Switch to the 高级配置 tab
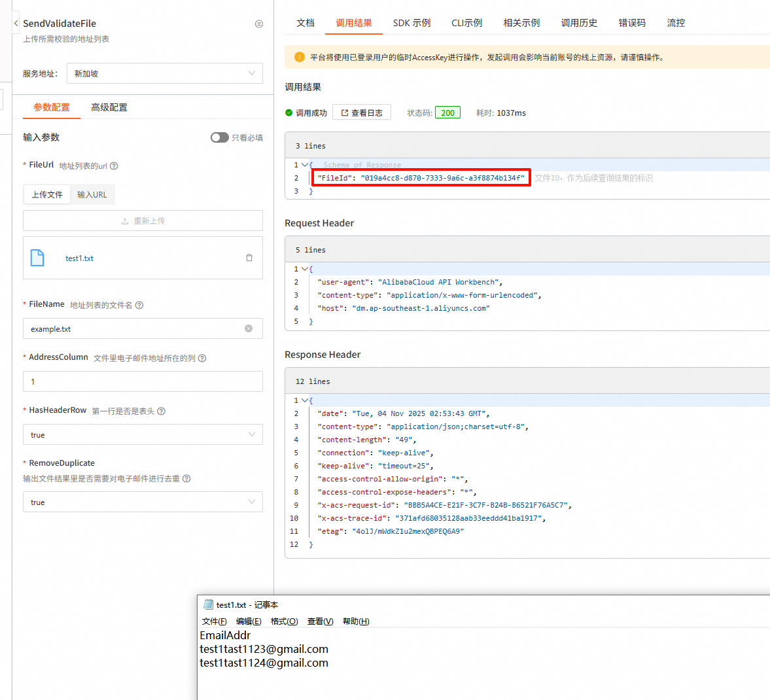This screenshot has height=700, width=770. (109, 107)
